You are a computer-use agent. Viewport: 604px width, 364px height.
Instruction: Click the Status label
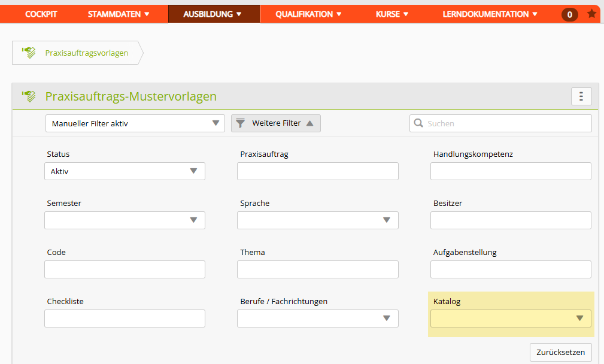coord(58,154)
